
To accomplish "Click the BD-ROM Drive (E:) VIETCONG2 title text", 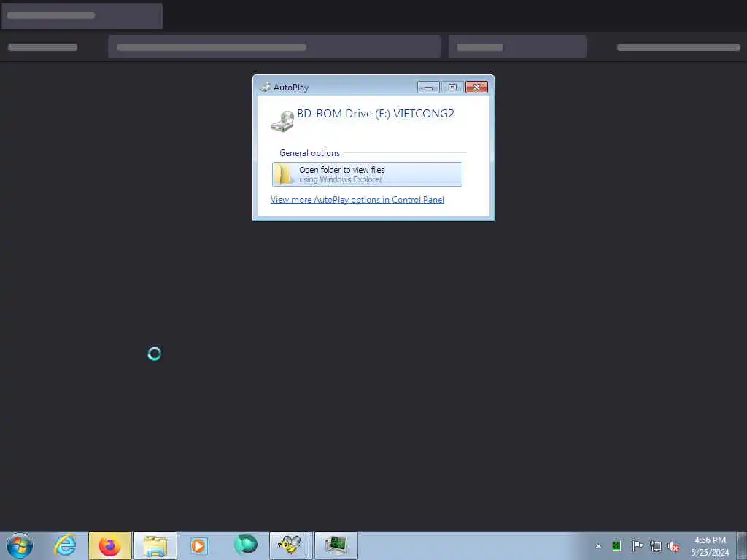I will [x=376, y=113].
